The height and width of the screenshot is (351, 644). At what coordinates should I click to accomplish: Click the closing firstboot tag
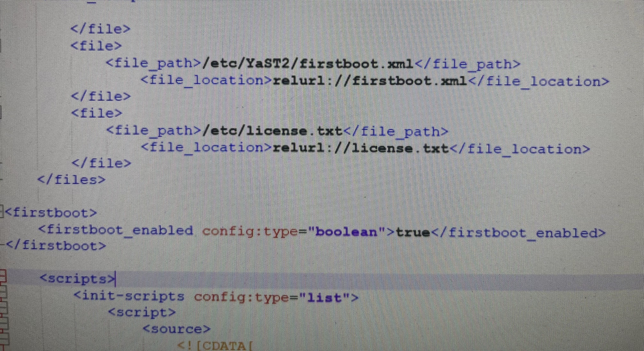tap(56, 246)
